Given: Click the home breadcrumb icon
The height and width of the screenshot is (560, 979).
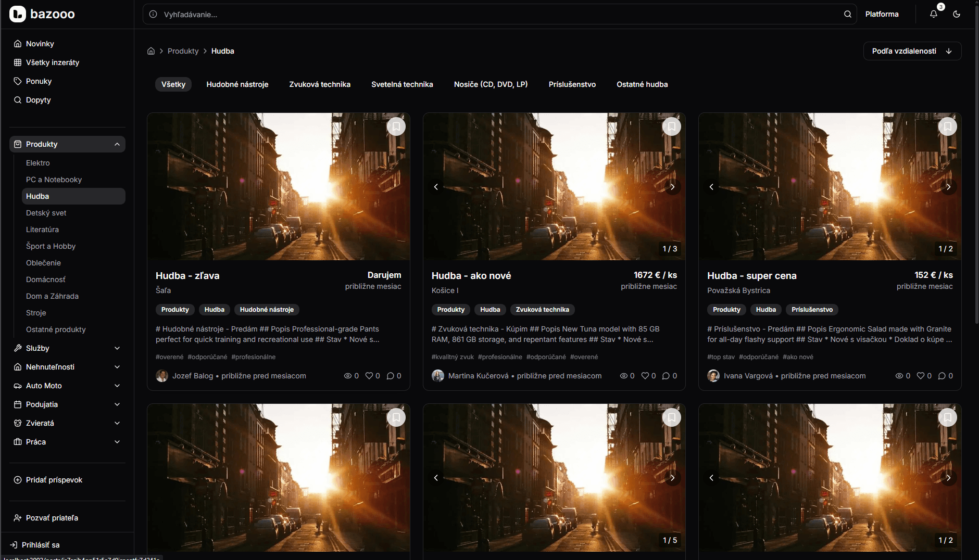Looking at the screenshot, I should click(151, 51).
